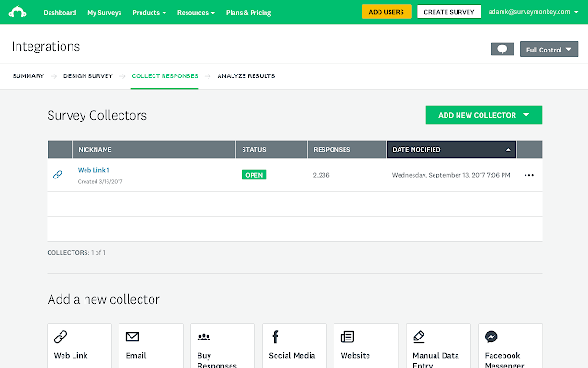The height and width of the screenshot is (368, 588).
Task: Click the link icon beside Web Link 1
Action: coord(57,175)
